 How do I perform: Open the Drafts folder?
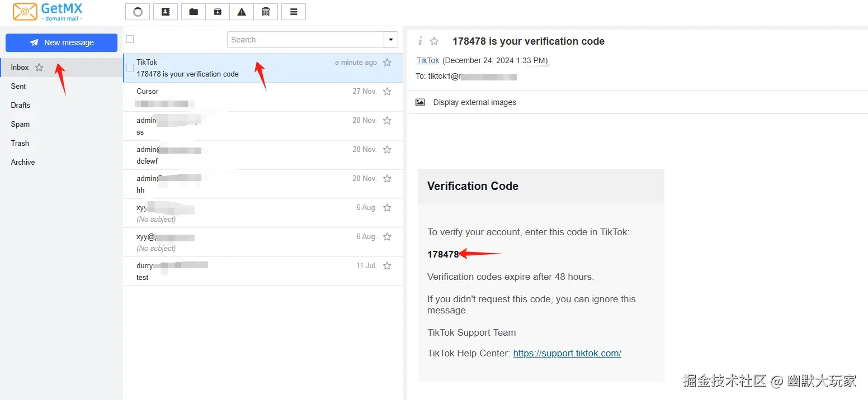coord(62,106)
